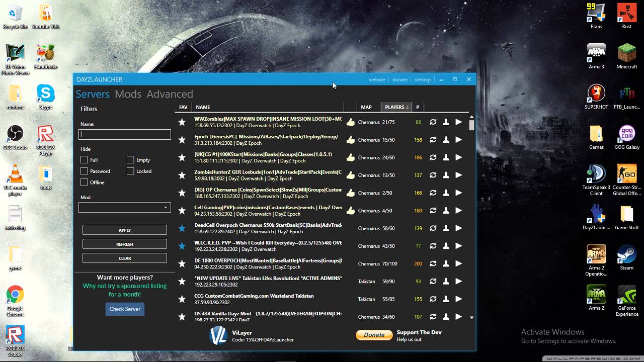Click the CLEAR filters button
Screen dimensions: 644x362
coord(125,258)
